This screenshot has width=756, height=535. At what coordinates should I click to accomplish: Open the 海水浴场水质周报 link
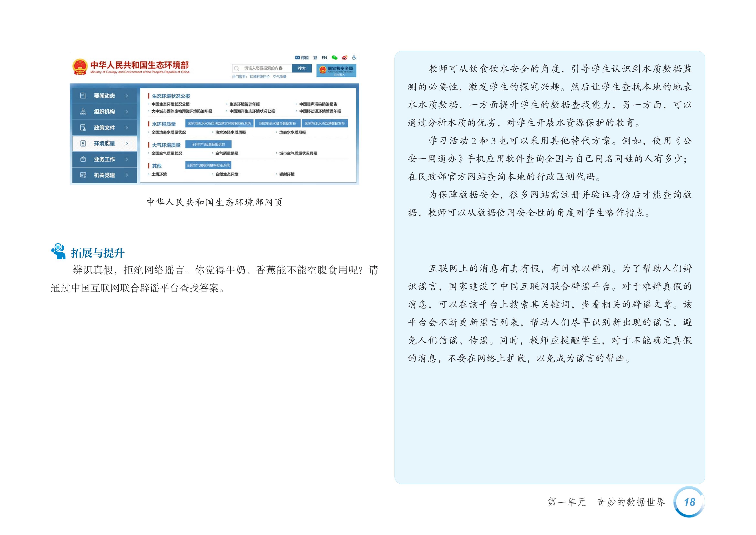tap(230, 132)
